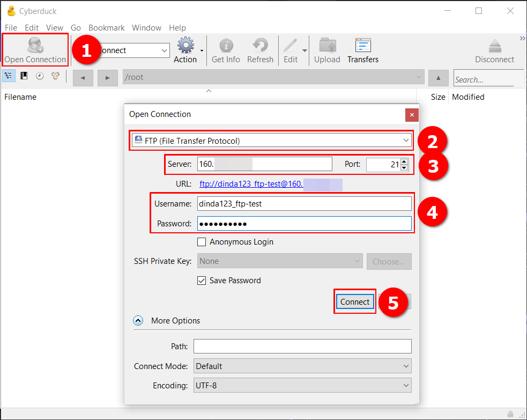Open the Help menu
The height and width of the screenshot is (420, 527).
tap(177, 27)
